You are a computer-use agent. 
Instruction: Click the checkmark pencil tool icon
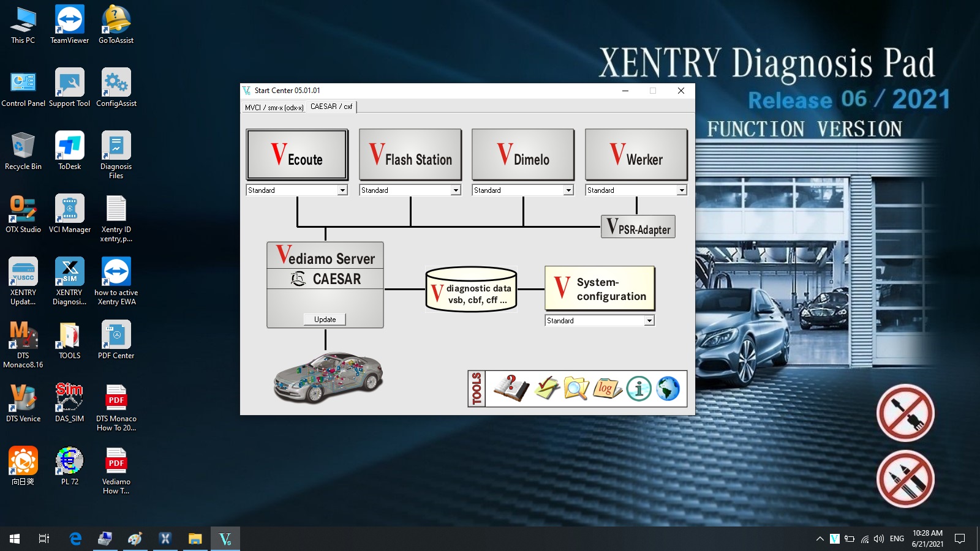click(547, 388)
